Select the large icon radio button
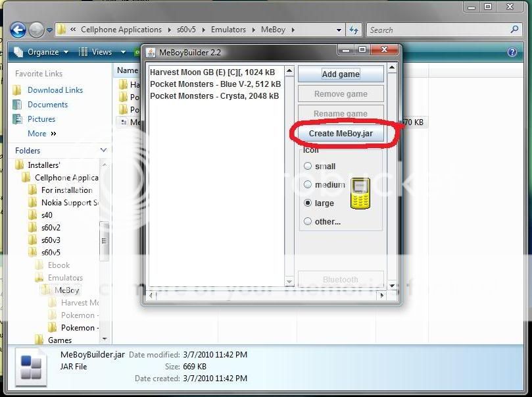The width and height of the screenshot is (532, 397). click(x=308, y=203)
